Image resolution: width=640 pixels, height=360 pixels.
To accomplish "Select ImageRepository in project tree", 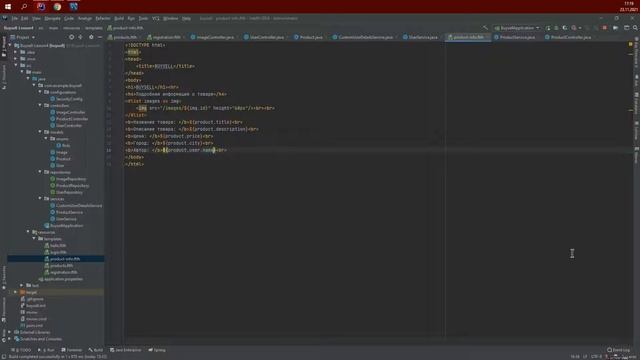I will point(68,179).
